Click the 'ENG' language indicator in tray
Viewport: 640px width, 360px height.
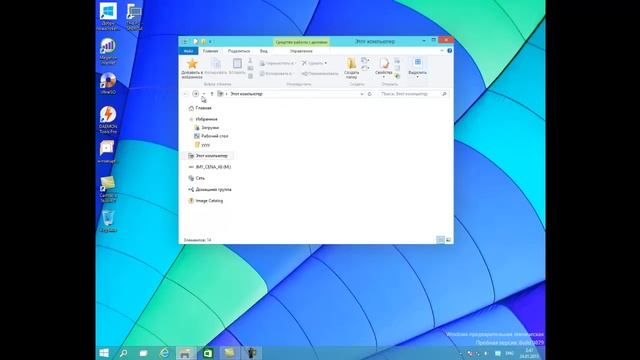tap(509, 353)
